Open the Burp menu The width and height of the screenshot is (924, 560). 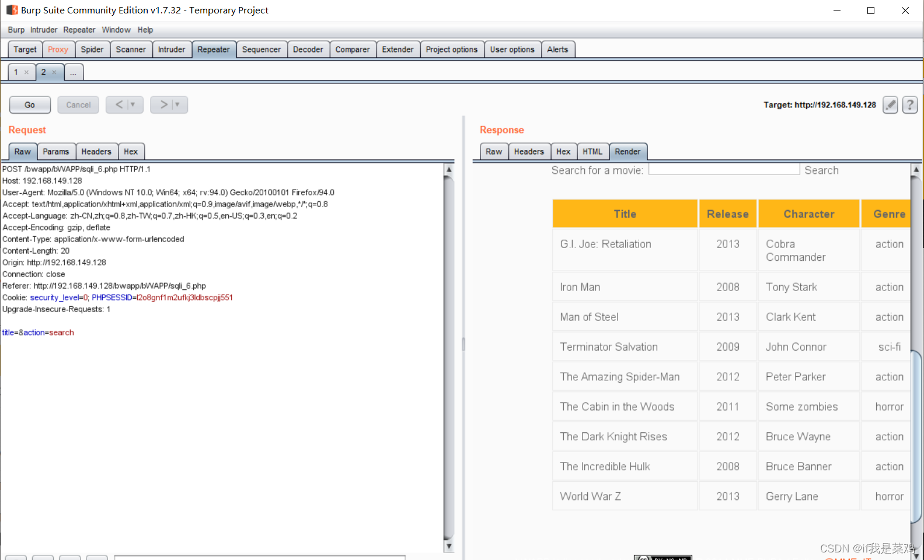tap(16, 30)
